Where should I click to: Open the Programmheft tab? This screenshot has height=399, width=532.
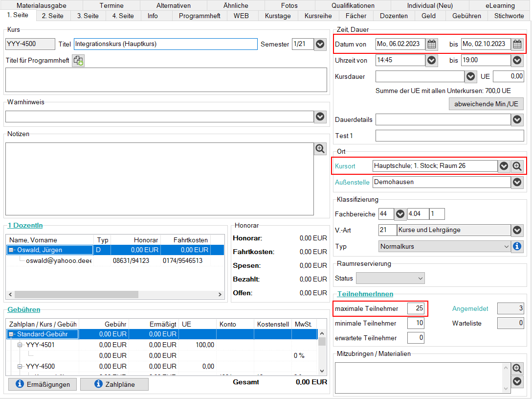(x=199, y=16)
